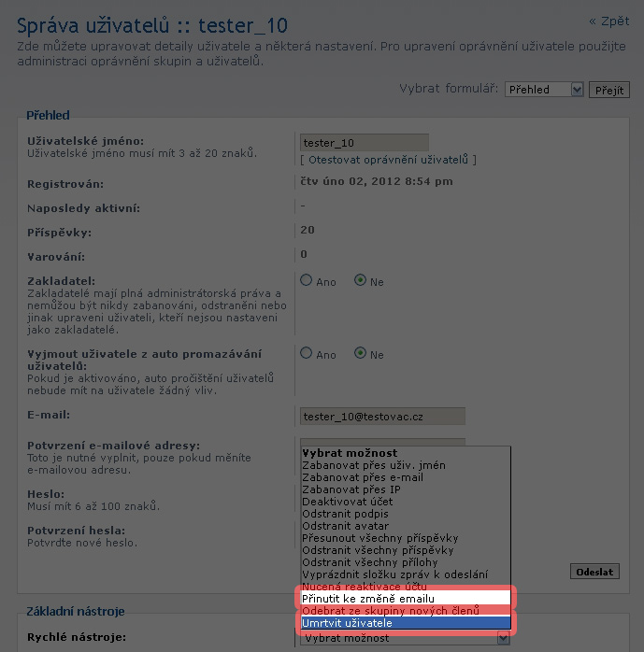The image size is (644, 652).
Task: Choose Ne for auto promazávání uživatelů
Action: point(360,353)
